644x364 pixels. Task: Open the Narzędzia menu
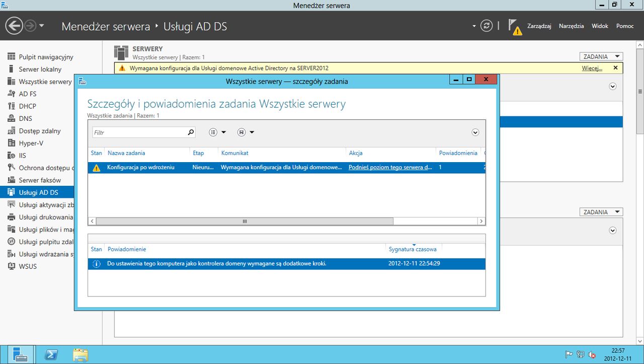(x=571, y=26)
